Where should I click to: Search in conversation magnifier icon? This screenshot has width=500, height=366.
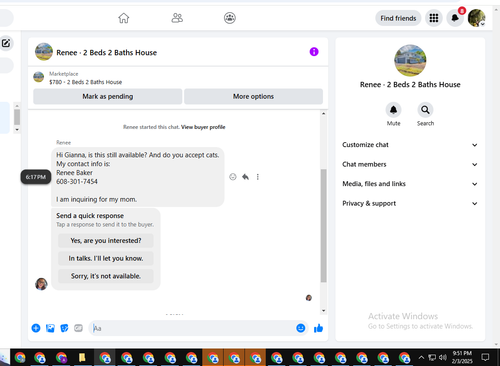pyautogui.click(x=425, y=110)
